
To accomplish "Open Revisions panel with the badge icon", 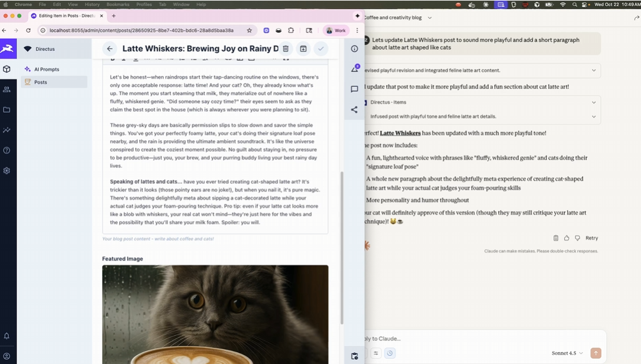I will click(354, 69).
